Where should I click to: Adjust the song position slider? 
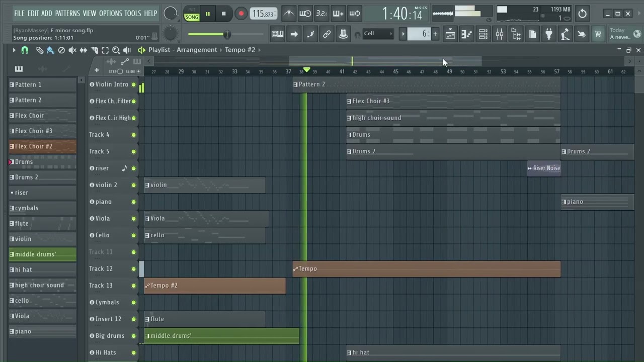click(x=225, y=34)
